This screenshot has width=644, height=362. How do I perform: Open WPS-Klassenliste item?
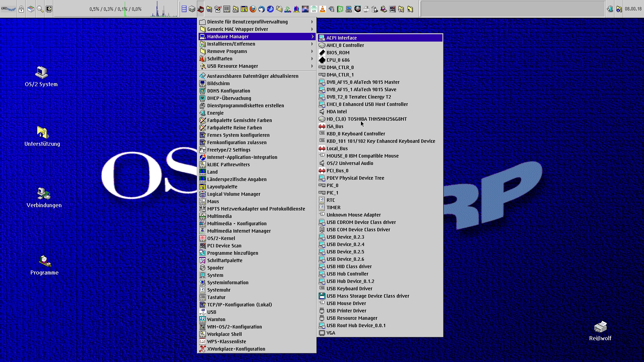pos(257,342)
